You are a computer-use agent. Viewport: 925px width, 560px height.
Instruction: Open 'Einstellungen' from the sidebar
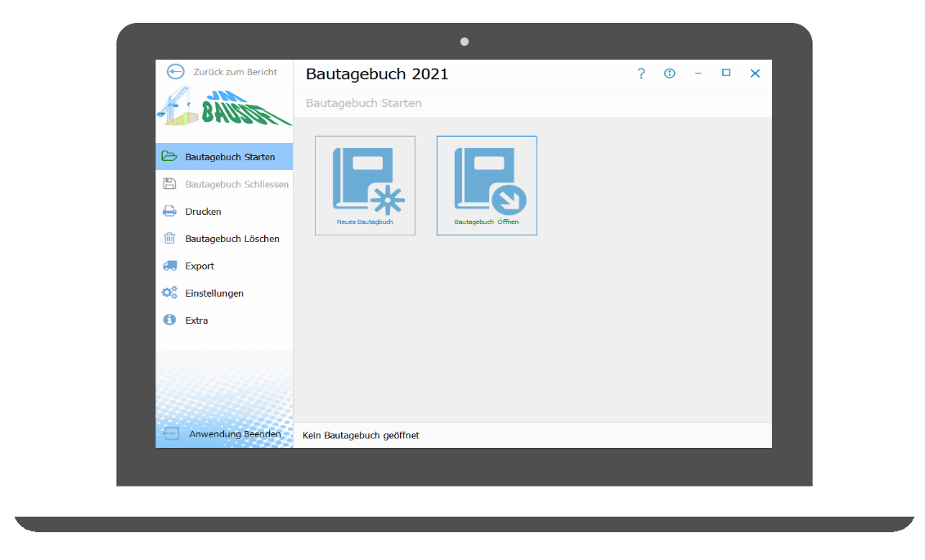tap(214, 293)
